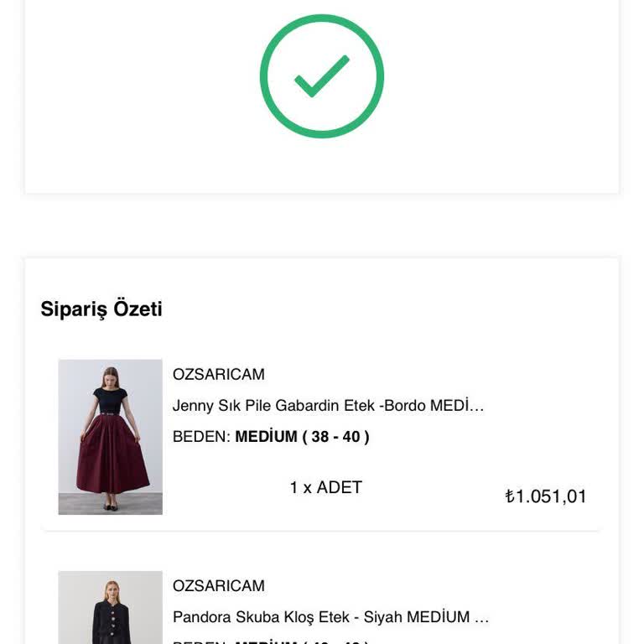The height and width of the screenshot is (644, 644).
Task: Click bold MEDİUM size value for Jenny skirt
Action: [266, 436]
